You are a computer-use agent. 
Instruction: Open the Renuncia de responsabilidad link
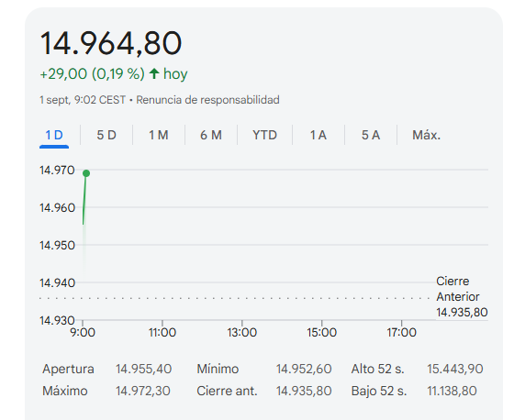[x=207, y=100]
